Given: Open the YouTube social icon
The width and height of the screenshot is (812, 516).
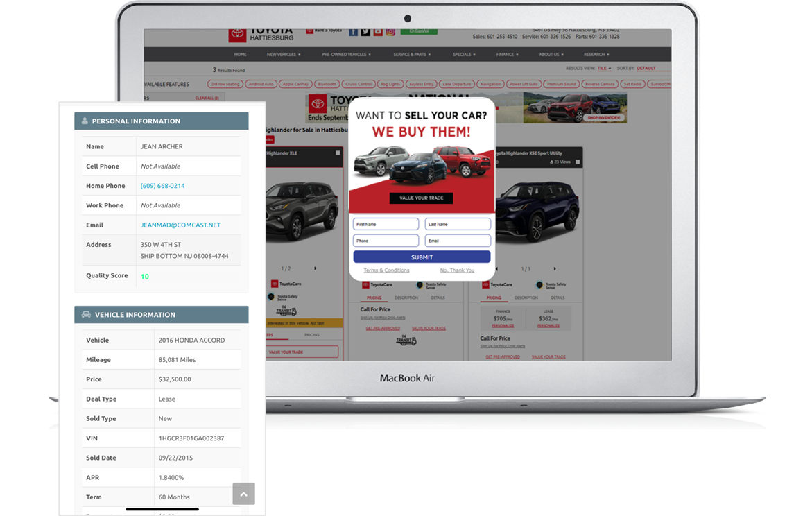Looking at the screenshot, I should point(378,32).
